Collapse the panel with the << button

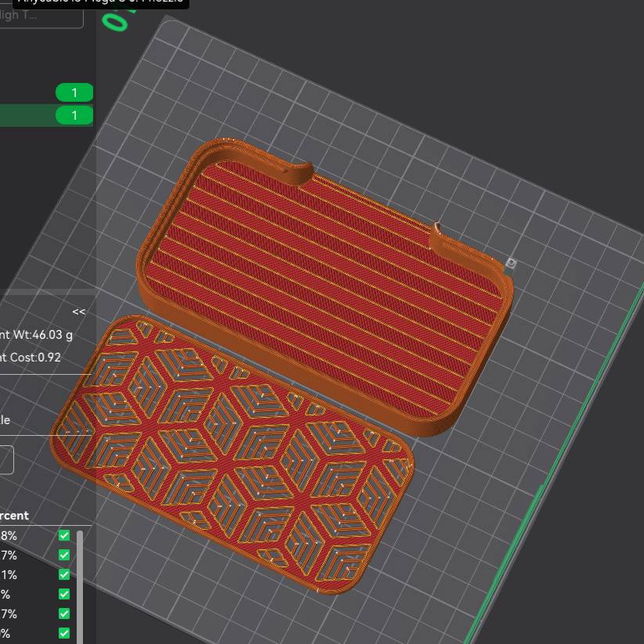click(78, 311)
